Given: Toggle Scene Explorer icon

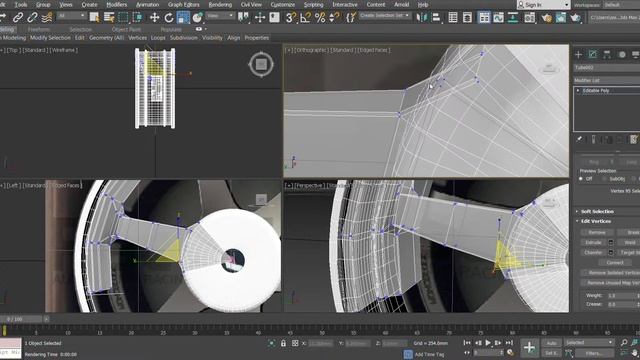Looking at the screenshot, I should pos(453,17).
